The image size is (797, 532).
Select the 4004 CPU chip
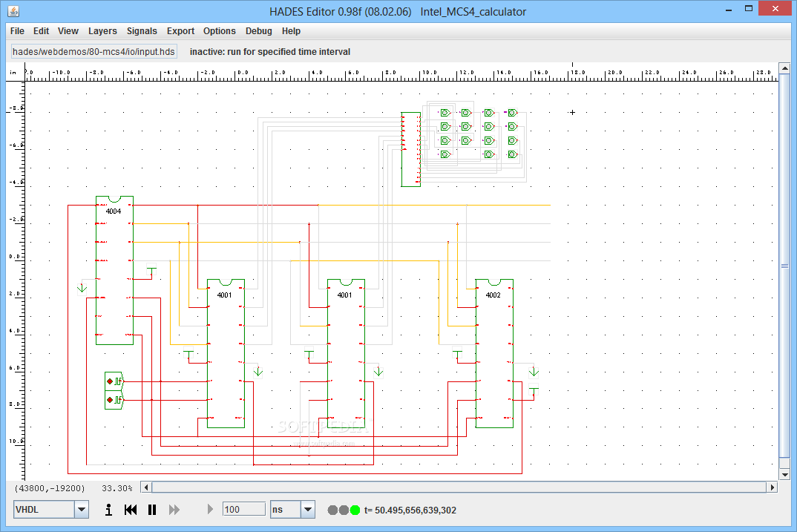114,270
